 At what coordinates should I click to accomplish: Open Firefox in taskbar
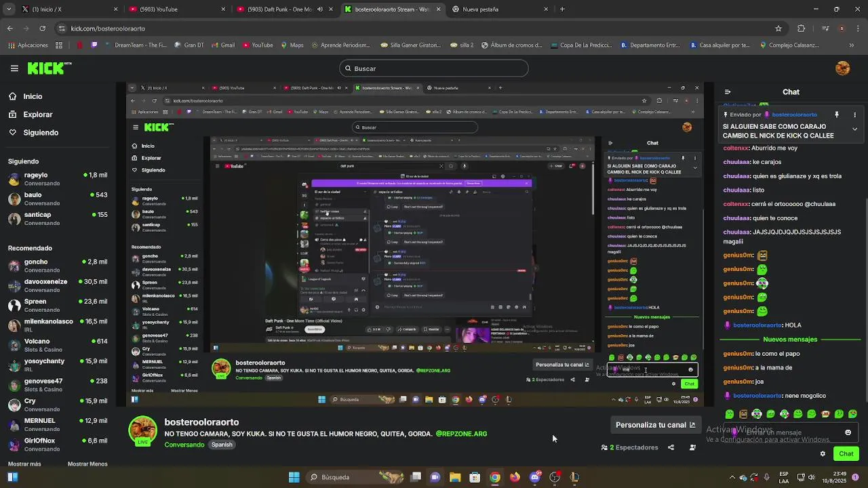[515, 477]
